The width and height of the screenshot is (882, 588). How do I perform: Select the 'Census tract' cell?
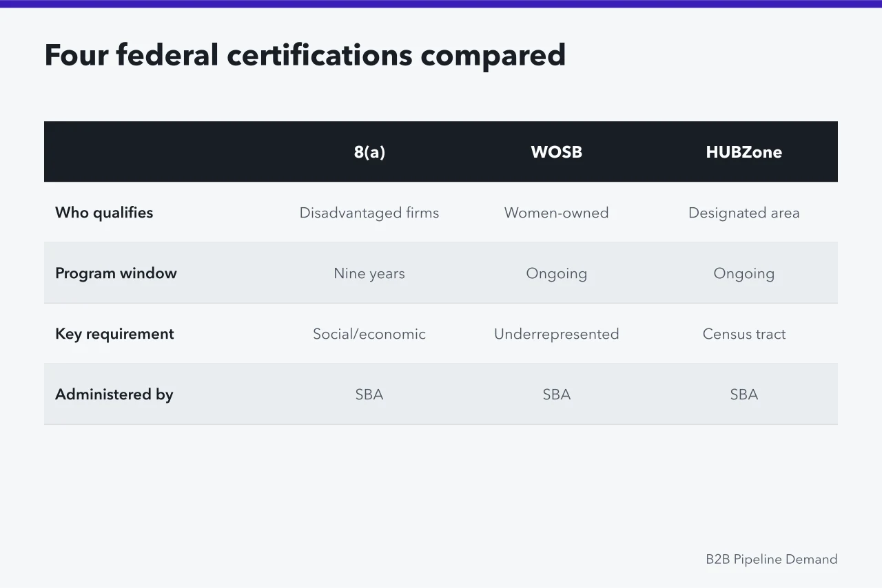[744, 334]
